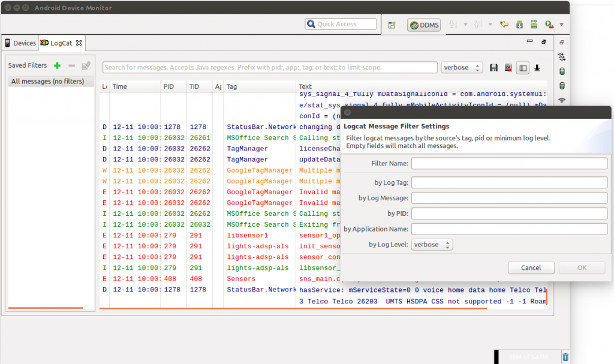Click the network statistics wifi icon

click(x=562, y=100)
